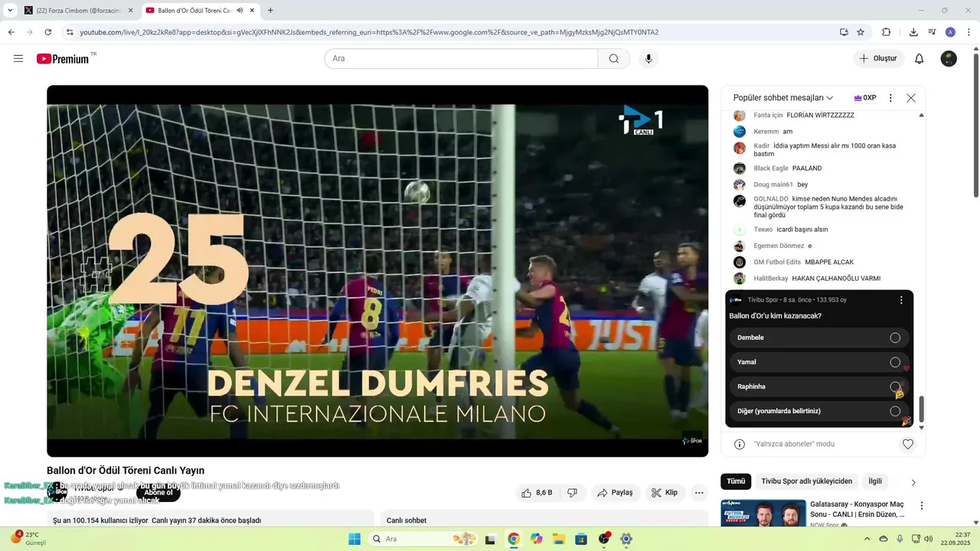This screenshot has height=551, width=980.
Task: Show hidden system tray icons chevron
Action: [867, 539]
